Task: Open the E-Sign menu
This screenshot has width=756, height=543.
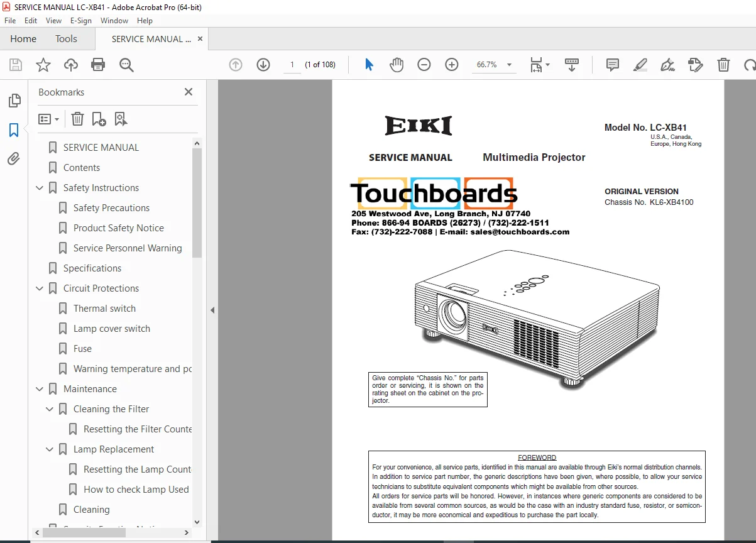Action: (81, 21)
